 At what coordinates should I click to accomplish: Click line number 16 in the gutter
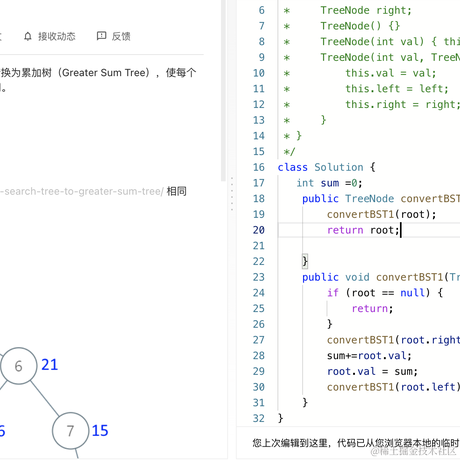click(259, 167)
